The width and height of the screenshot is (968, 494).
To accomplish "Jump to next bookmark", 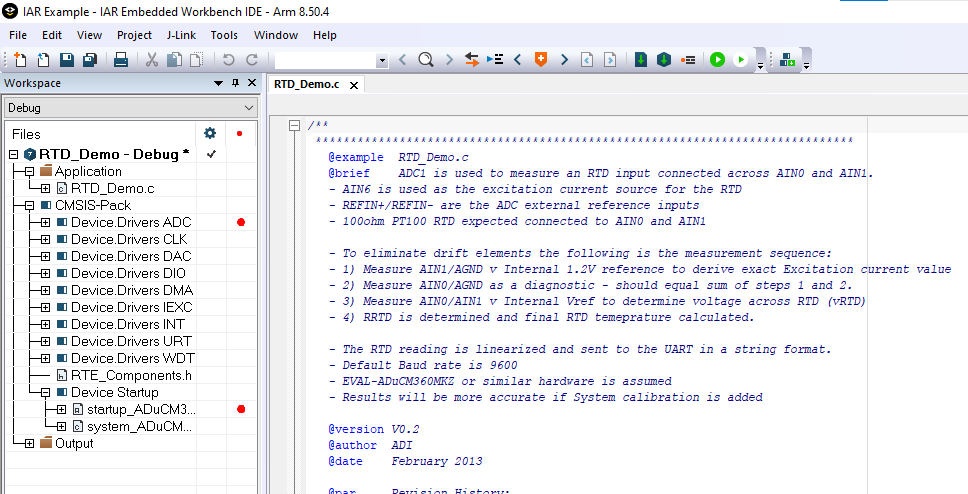I will (564, 60).
